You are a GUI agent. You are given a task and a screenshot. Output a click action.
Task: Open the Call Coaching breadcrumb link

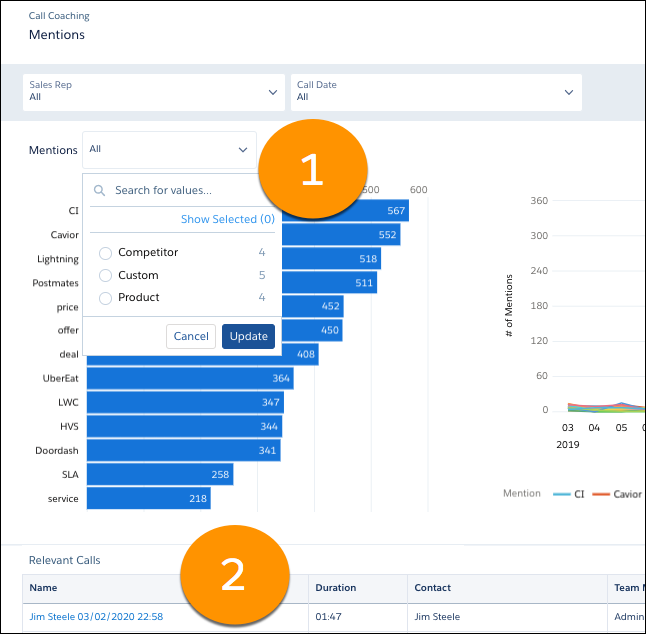tap(59, 16)
